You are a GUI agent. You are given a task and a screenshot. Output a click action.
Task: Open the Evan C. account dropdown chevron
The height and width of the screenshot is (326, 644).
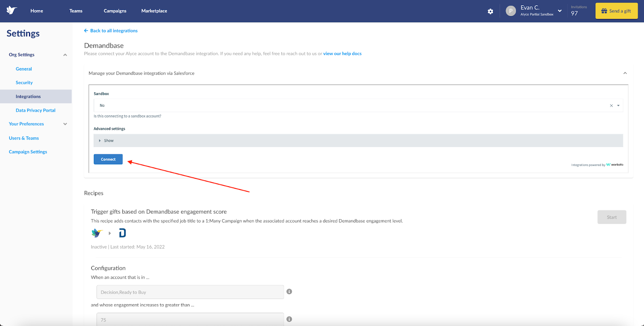pos(559,11)
